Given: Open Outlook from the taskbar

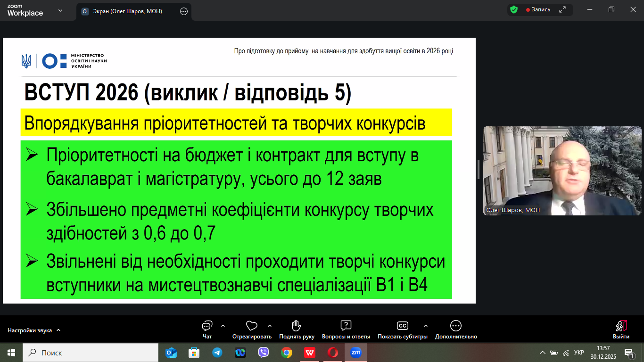Looking at the screenshot, I should pyautogui.click(x=171, y=353).
